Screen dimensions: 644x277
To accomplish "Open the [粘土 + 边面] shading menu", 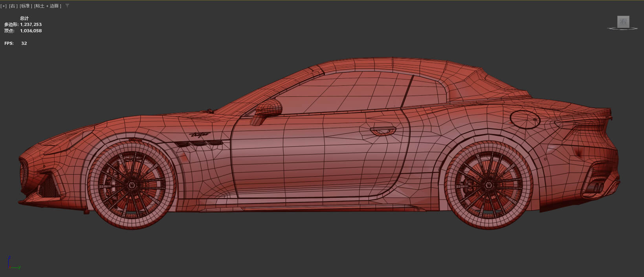I will tap(48, 6).
